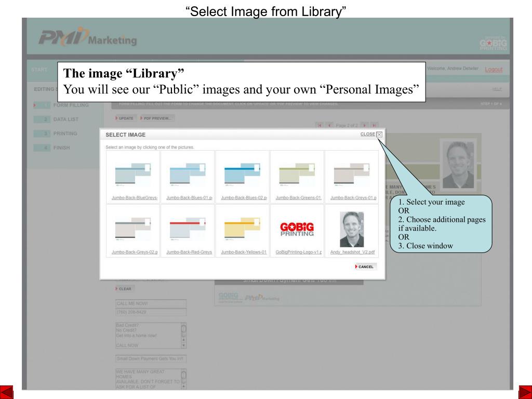
Task: Select the Jumbo-Back-Greys-02 thumbnail
Action: [x=132, y=229]
